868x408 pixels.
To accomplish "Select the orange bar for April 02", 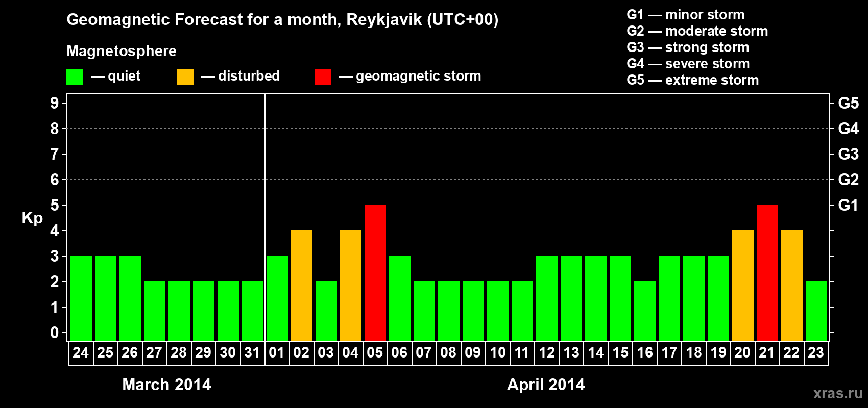I will click(302, 285).
